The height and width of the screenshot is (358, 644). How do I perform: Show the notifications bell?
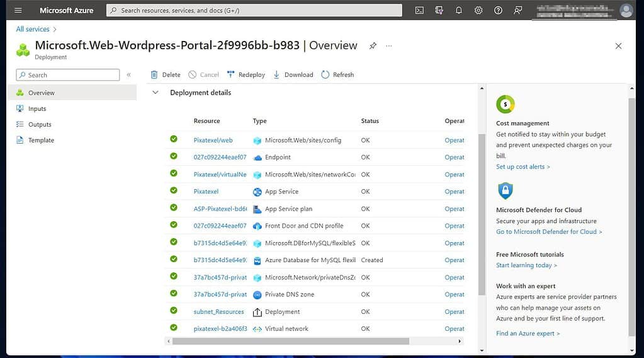[x=459, y=10]
